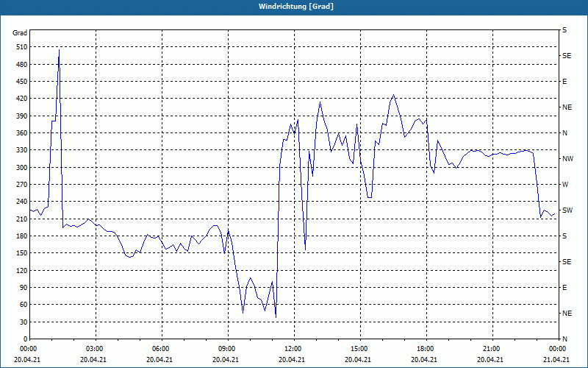
Task: Click the 180 value on the left axis
Action: pos(22,236)
